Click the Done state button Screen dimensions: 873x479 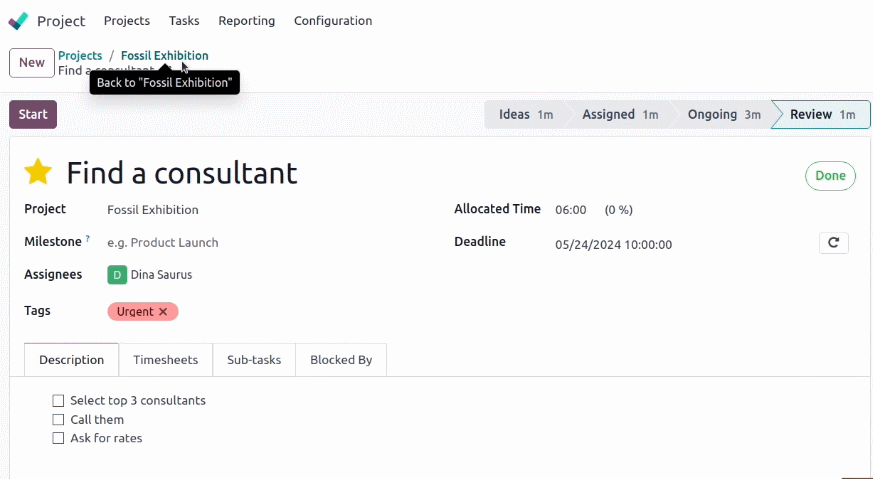point(830,176)
